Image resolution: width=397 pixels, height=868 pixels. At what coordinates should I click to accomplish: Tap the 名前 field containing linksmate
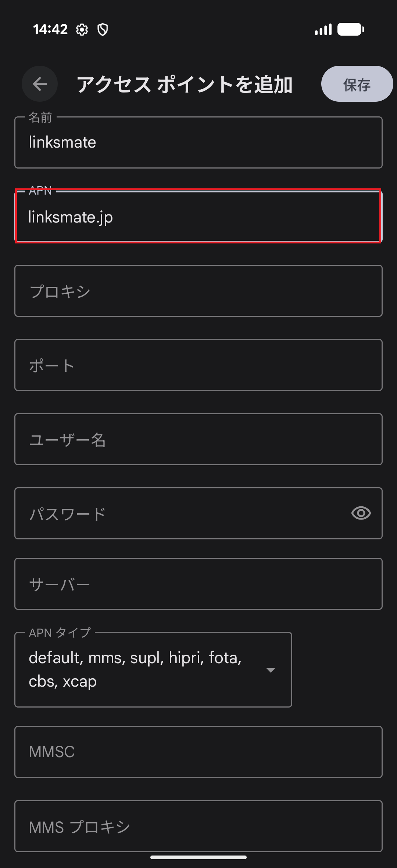pyautogui.click(x=198, y=142)
